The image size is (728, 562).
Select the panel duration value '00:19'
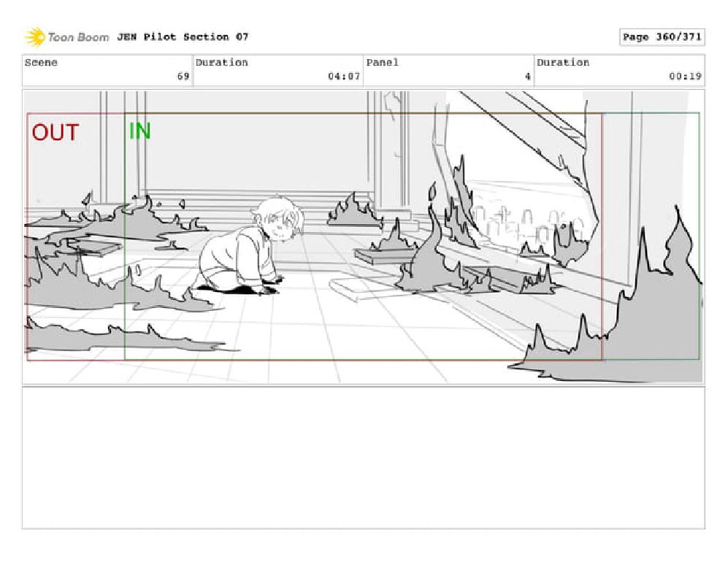tap(685, 76)
